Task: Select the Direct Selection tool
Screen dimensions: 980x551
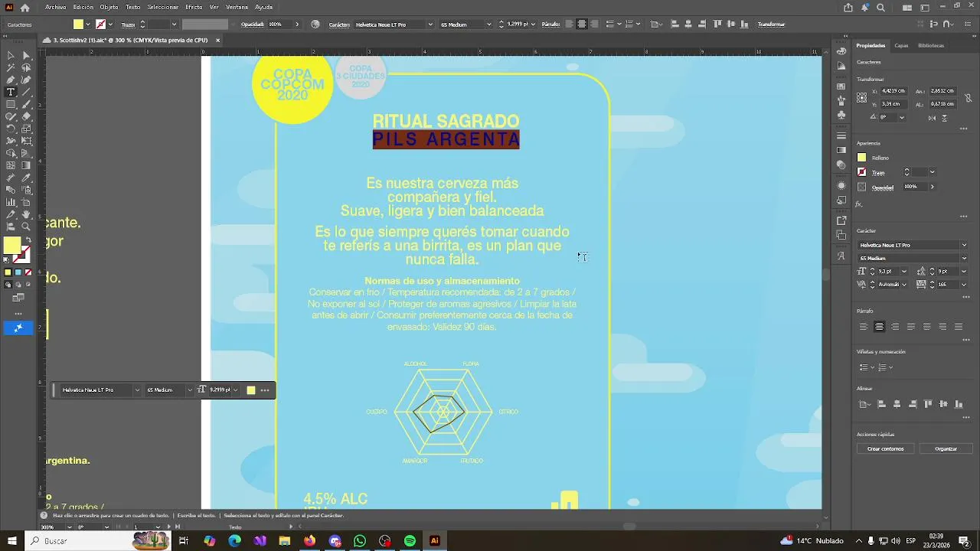Action: [26, 55]
